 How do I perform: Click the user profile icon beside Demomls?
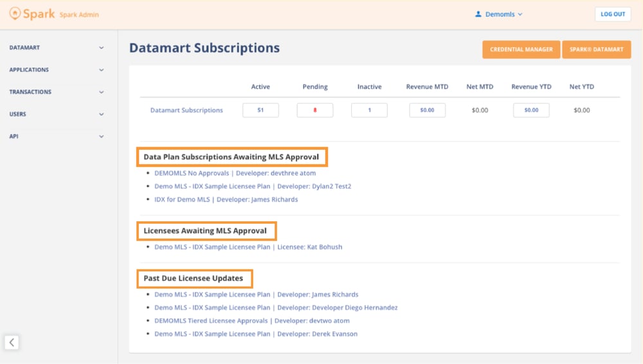point(478,14)
